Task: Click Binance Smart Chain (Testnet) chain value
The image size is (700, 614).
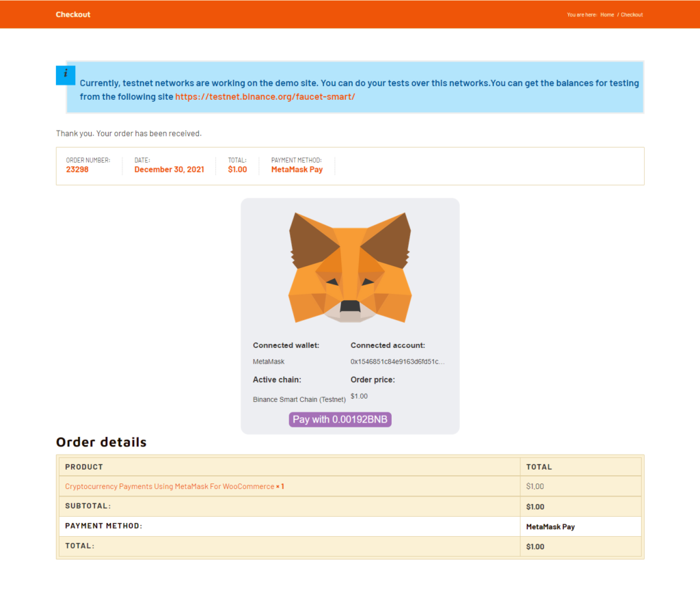Action: pos(299,399)
